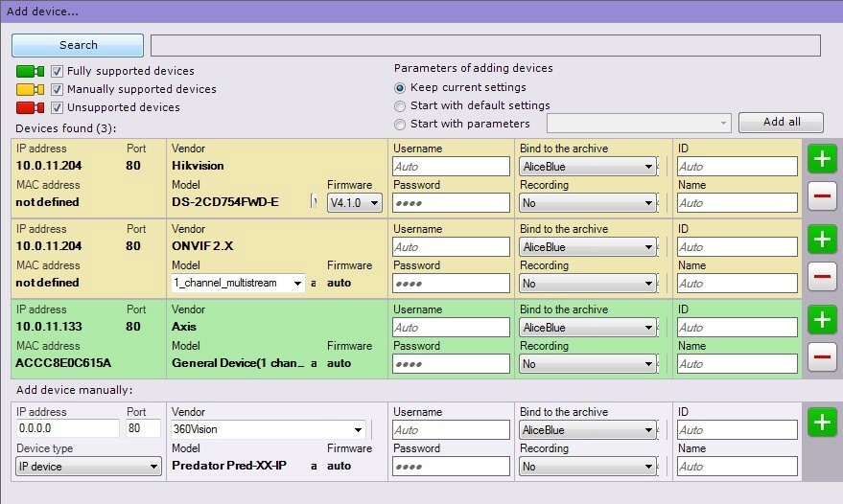Expand 1_channel_multistream model dropdown

pyautogui.click(x=238, y=283)
